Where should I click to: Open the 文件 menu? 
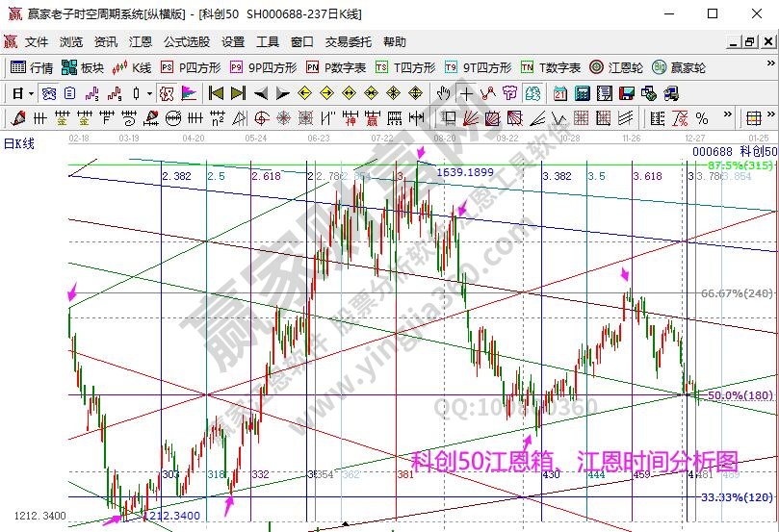coord(37,42)
